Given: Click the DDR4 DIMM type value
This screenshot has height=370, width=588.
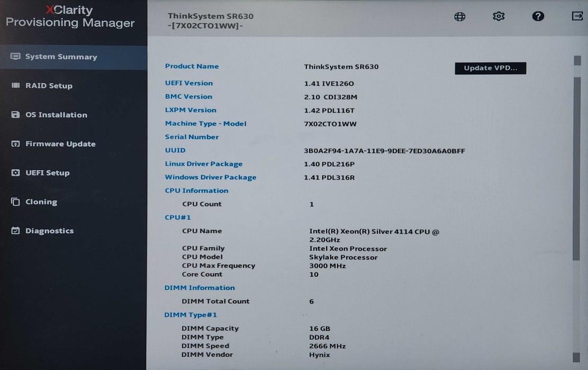Looking at the screenshot, I should [319, 337].
